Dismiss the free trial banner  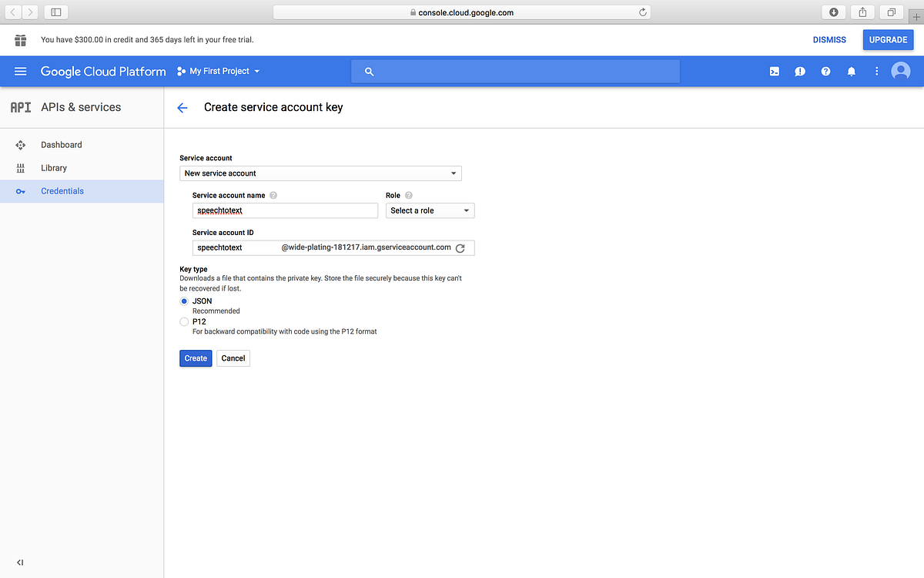pyautogui.click(x=829, y=39)
